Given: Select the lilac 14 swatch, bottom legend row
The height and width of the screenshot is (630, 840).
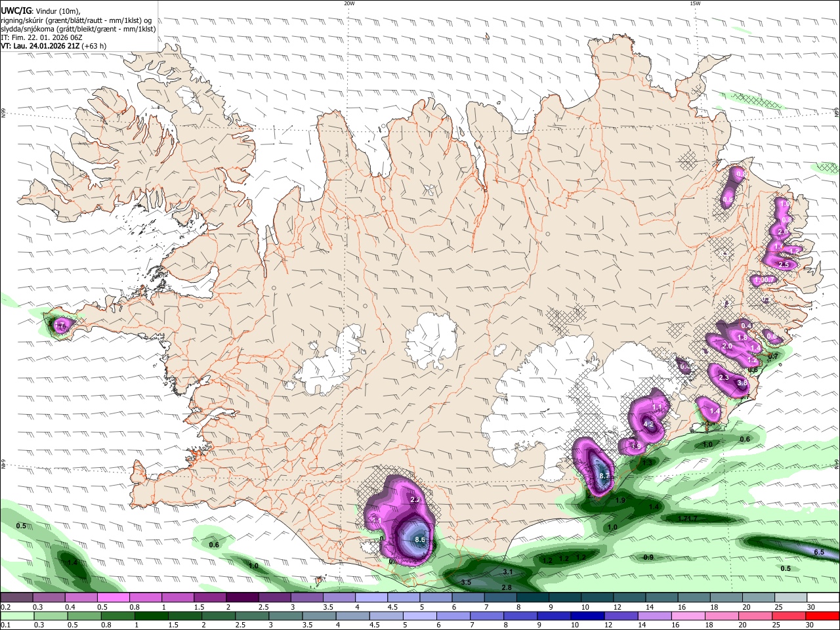Looking at the screenshot, I should (656, 616).
